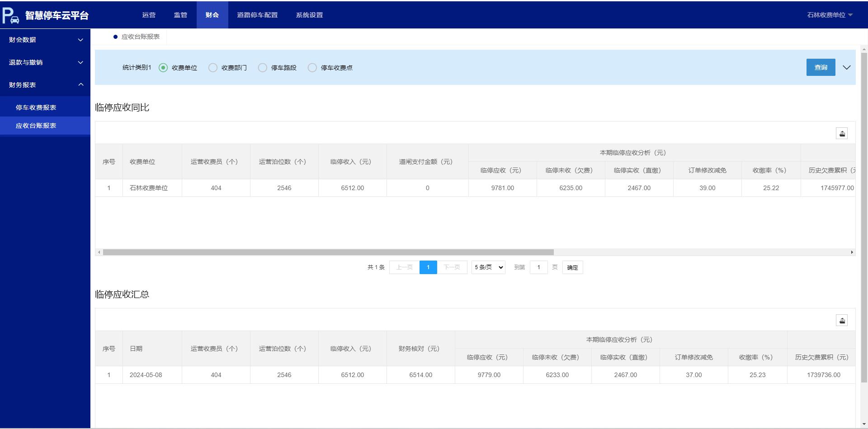Click the 临停应收汇总 section heading

coord(122,294)
